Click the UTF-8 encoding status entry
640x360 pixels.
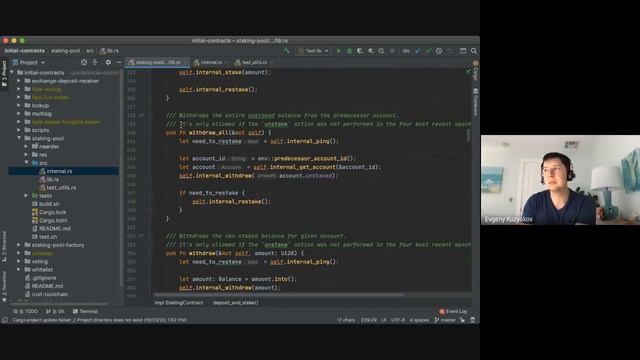(x=398, y=320)
